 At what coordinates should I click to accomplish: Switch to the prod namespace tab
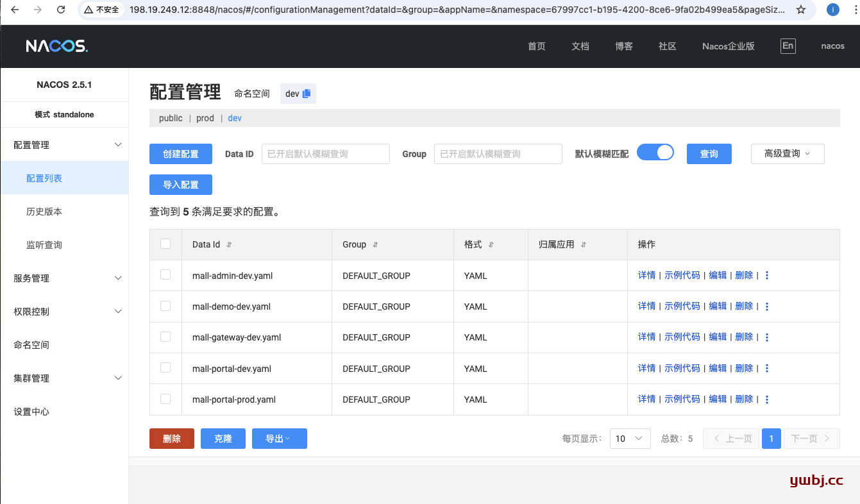205,118
